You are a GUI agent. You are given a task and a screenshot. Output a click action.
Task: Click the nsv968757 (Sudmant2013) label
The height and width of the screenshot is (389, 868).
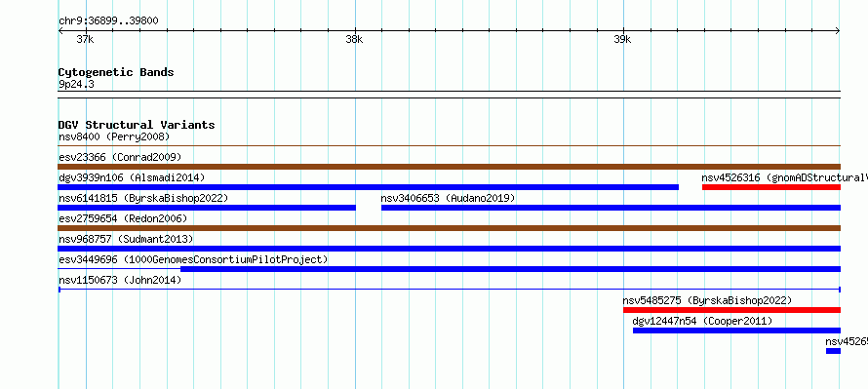(x=126, y=239)
